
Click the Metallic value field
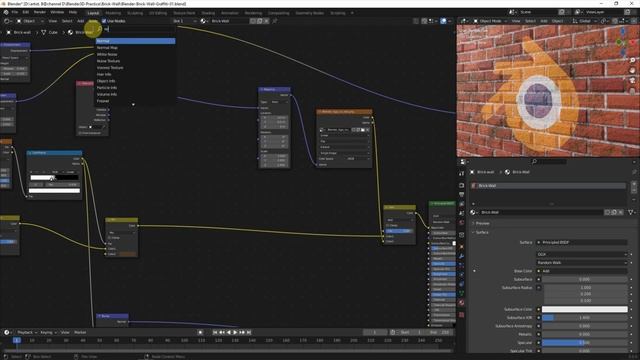(584, 334)
